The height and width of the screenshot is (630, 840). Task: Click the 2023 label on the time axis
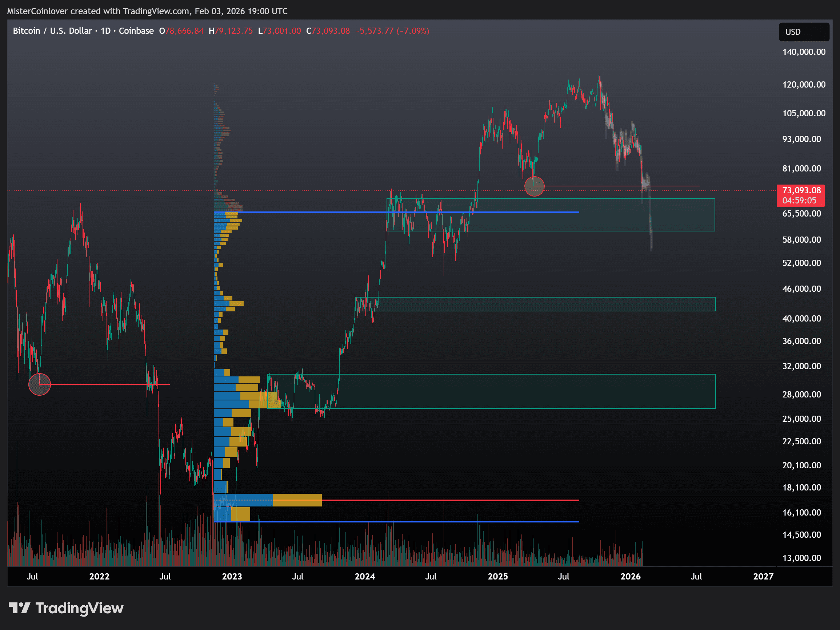[x=232, y=576]
